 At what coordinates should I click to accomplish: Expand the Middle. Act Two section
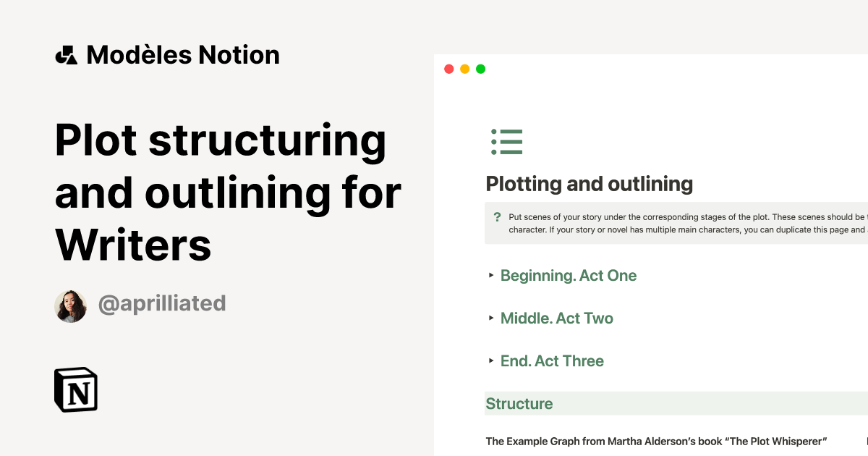click(557, 318)
